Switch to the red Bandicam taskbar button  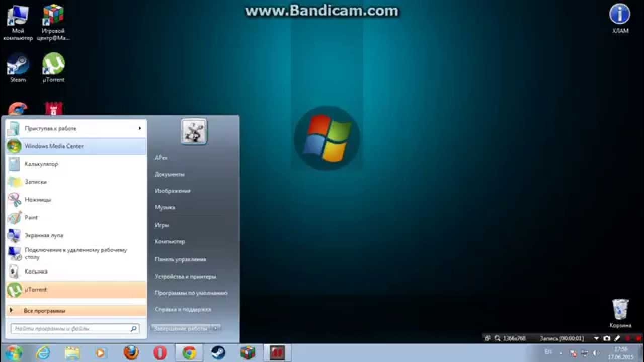point(277,353)
